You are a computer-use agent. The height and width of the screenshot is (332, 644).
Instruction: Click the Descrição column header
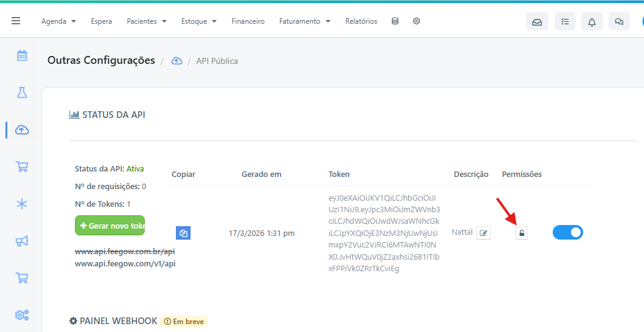[471, 174]
